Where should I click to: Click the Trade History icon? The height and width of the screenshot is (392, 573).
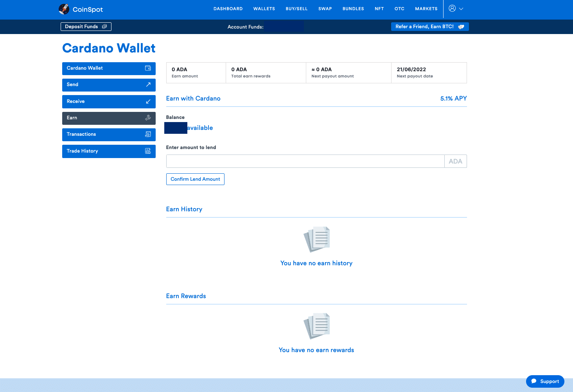(x=148, y=151)
